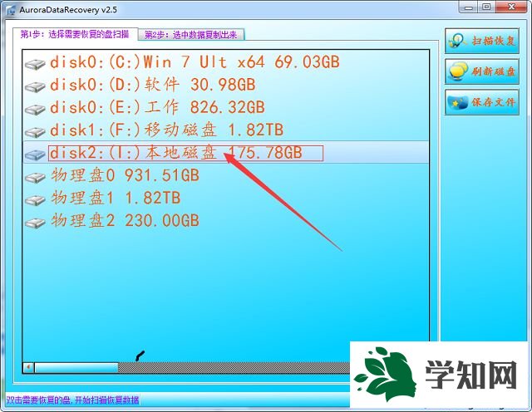Pick 物理盘2 230.00GB entry

click(x=126, y=221)
